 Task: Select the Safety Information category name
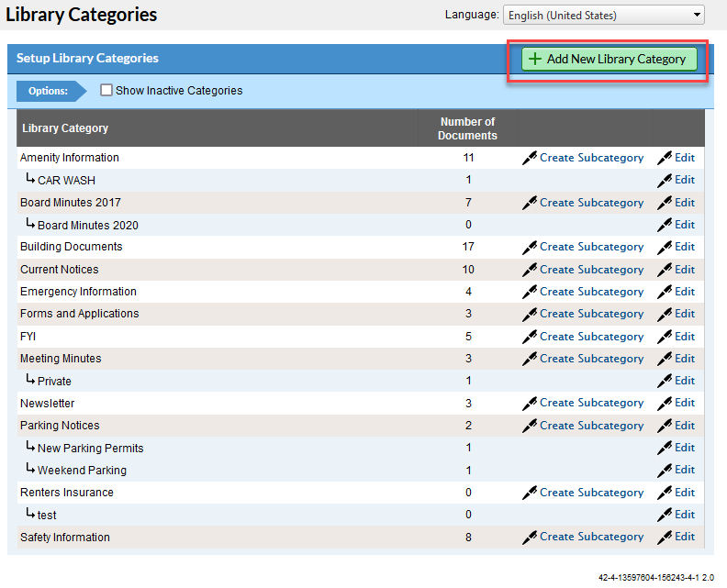coord(65,538)
